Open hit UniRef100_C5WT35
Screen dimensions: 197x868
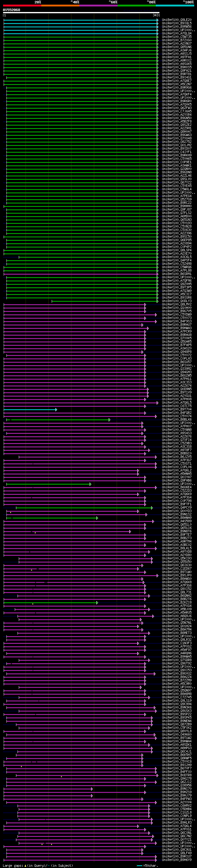[x=177, y=37]
